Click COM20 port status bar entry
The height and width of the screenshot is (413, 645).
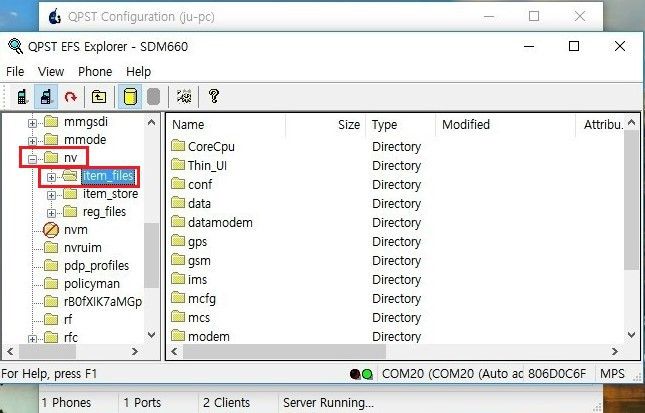(452, 374)
